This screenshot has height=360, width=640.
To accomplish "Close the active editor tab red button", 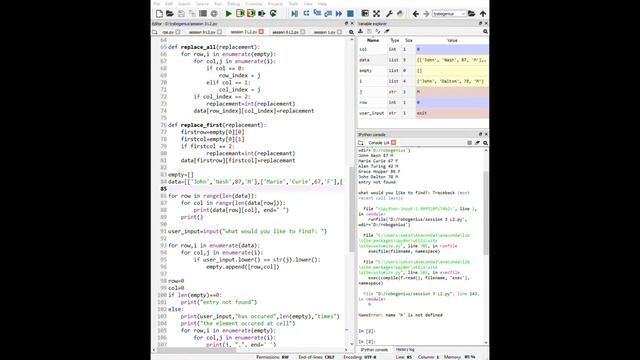I will coord(261,31).
